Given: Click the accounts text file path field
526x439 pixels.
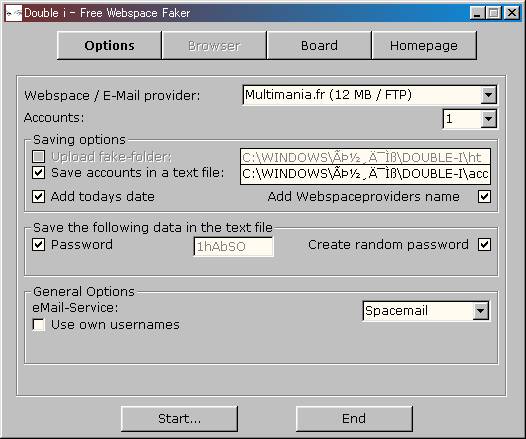Looking at the screenshot, I should click(x=365, y=174).
